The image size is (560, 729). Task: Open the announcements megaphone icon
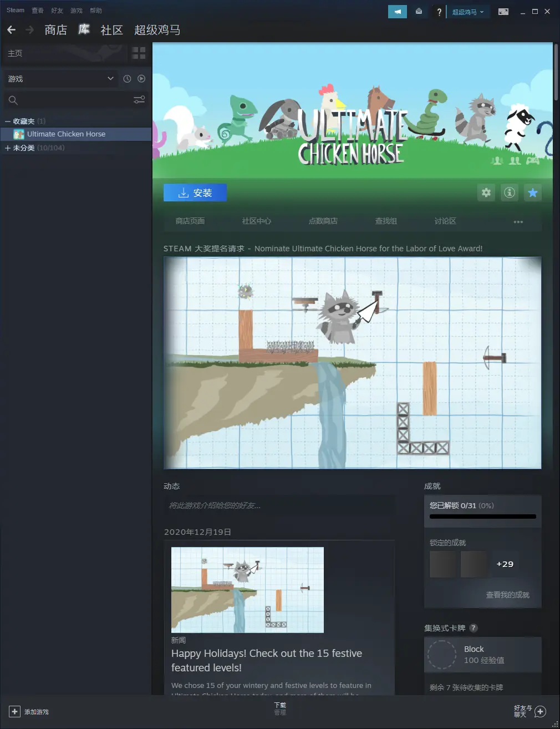tap(398, 12)
